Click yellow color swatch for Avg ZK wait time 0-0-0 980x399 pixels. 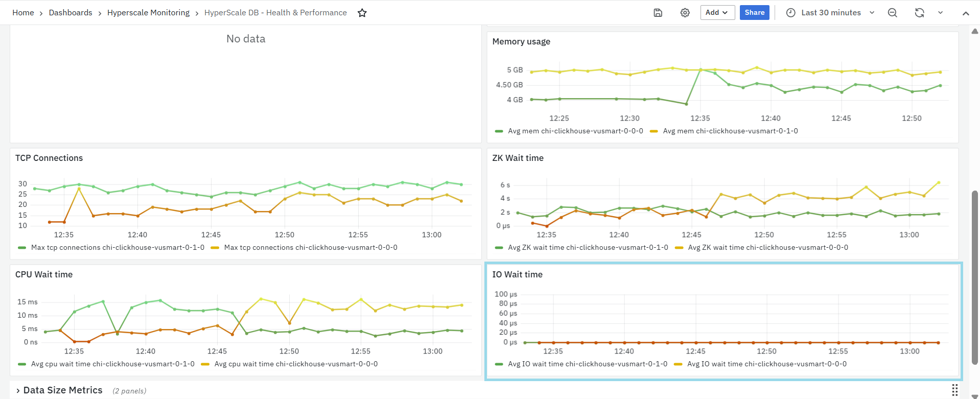(679, 248)
